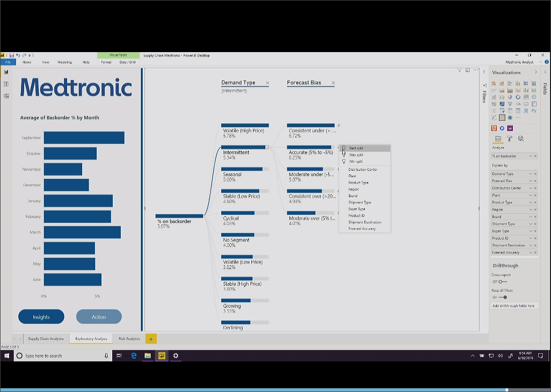Open dropdown for Distribution Center field
The image size is (551, 392).
[531, 188]
